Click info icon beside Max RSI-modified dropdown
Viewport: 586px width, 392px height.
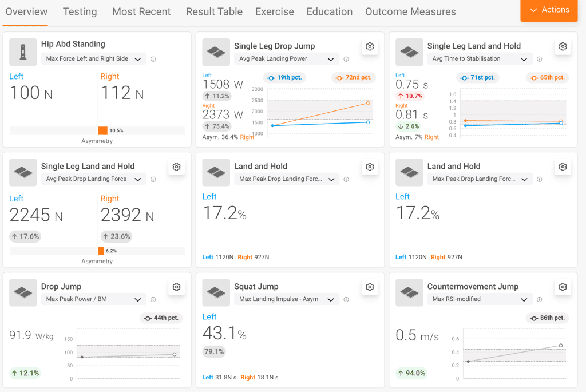pyautogui.click(x=539, y=299)
